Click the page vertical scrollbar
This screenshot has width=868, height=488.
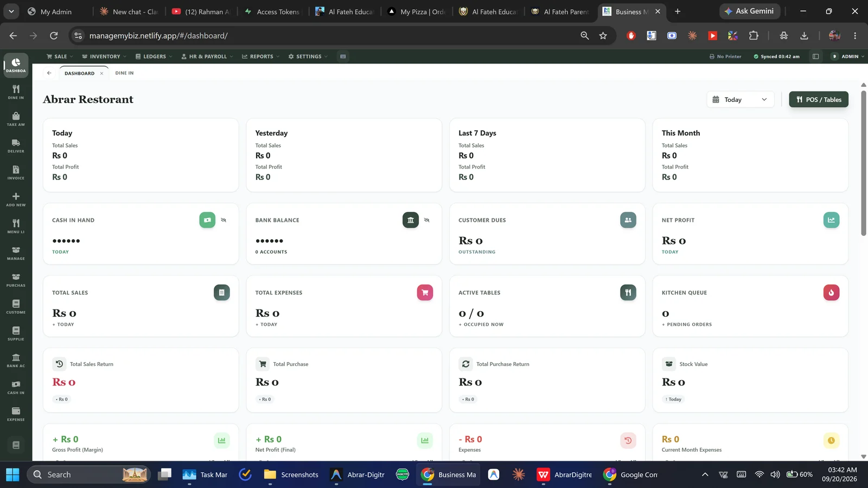click(x=864, y=163)
